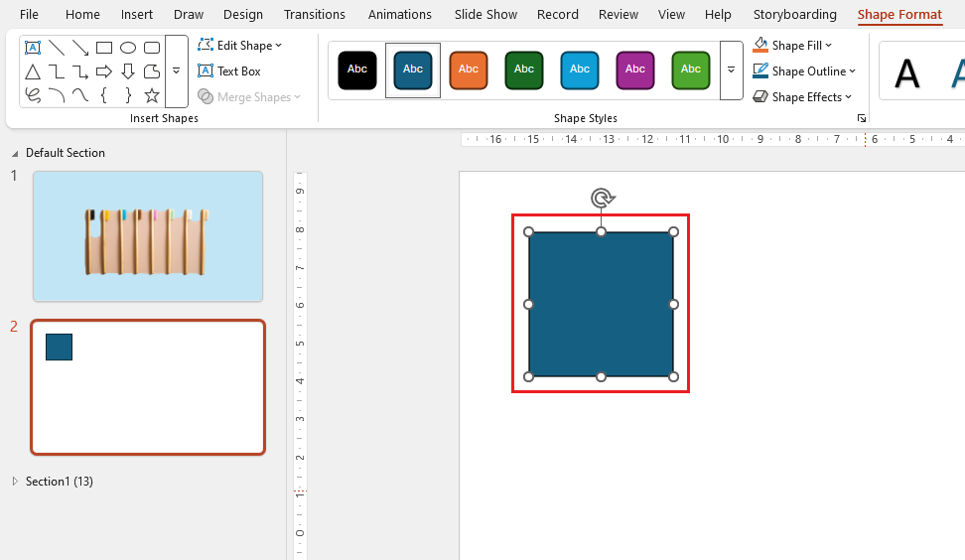Image resolution: width=965 pixels, height=560 pixels.
Task: Select the Rectangle shape
Action: tap(104, 48)
